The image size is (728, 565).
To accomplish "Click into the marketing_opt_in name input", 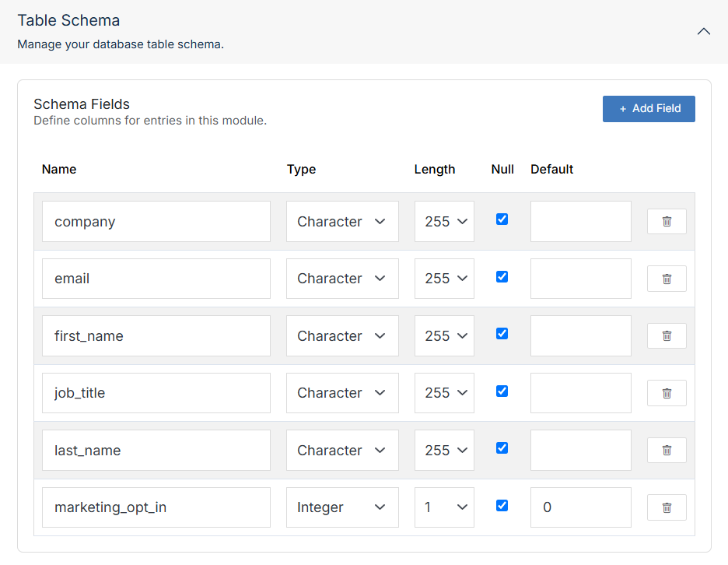I will tap(156, 507).
